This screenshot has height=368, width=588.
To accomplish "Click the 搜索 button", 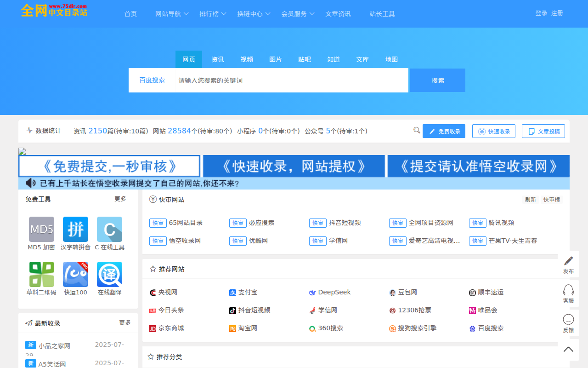I will pos(438,80).
